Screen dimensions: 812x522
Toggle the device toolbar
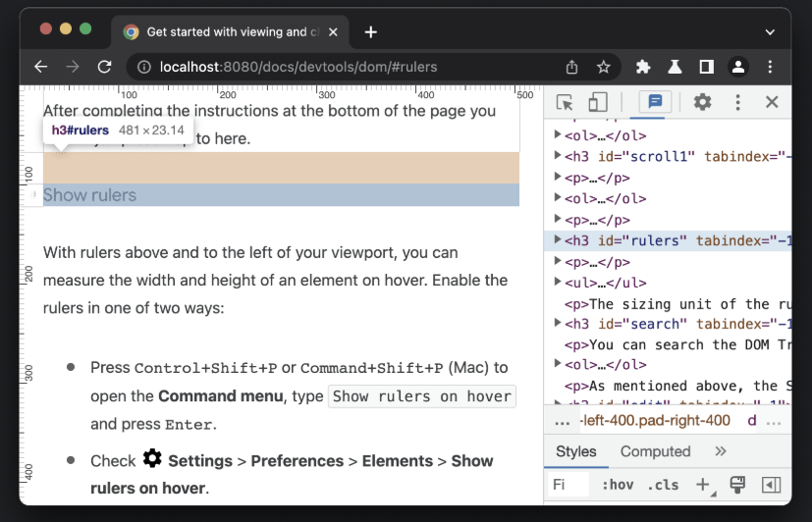(x=598, y=102)
